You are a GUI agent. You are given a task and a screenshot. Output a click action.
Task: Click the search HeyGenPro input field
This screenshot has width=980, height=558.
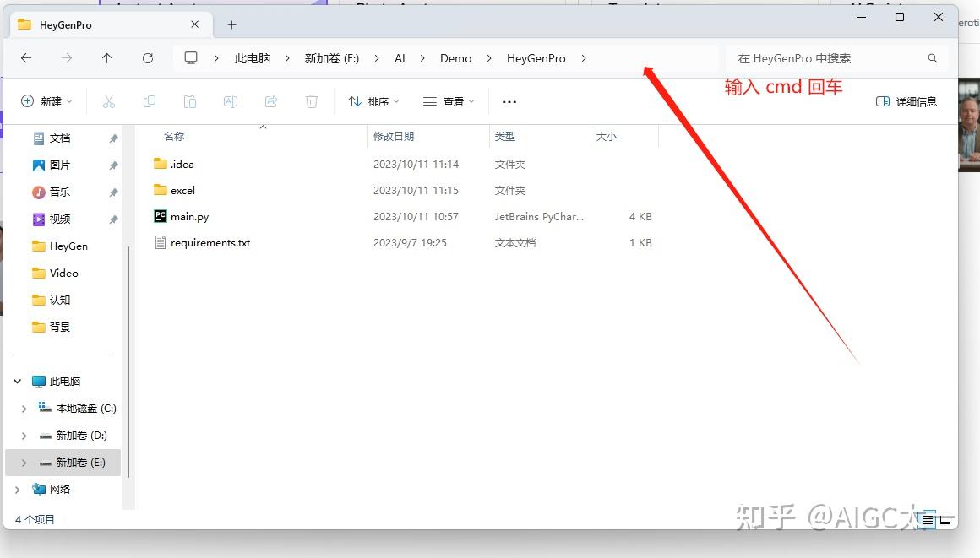(x=836, y=58)
